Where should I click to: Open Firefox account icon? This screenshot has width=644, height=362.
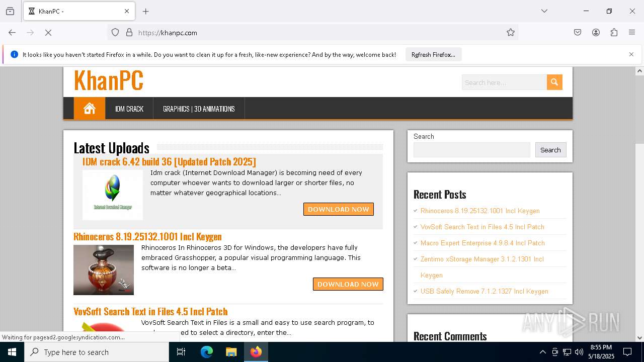(596, 33)
